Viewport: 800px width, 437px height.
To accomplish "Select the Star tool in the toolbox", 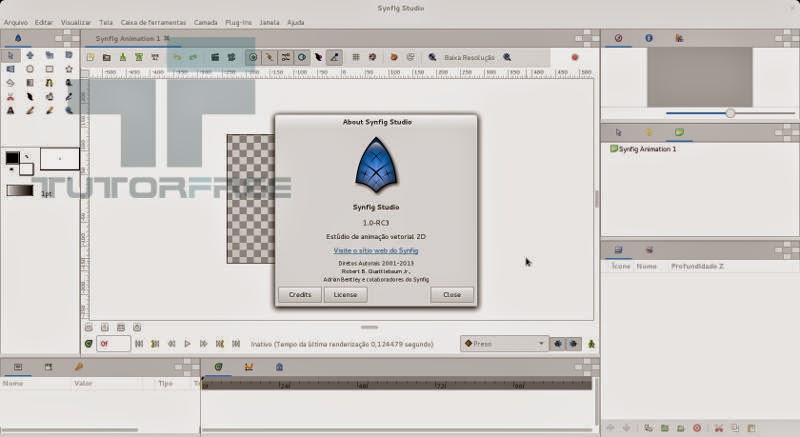I will click(x=69, y=69).
